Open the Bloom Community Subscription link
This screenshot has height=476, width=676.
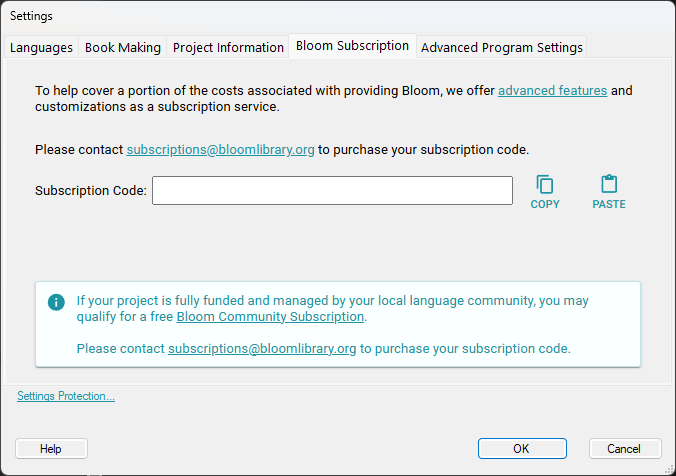tap(270, 316)
